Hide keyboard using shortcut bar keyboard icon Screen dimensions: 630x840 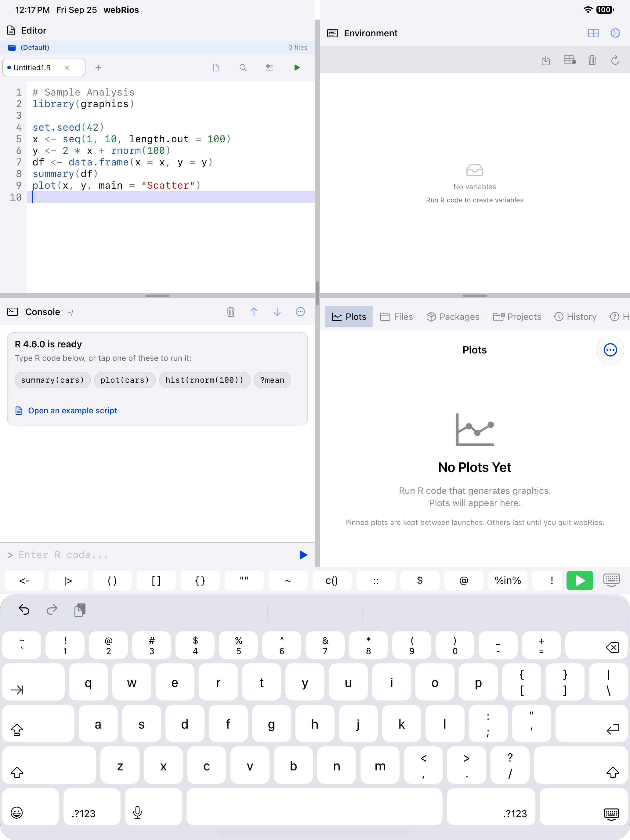pyautogui.click(x=611, y=580)
